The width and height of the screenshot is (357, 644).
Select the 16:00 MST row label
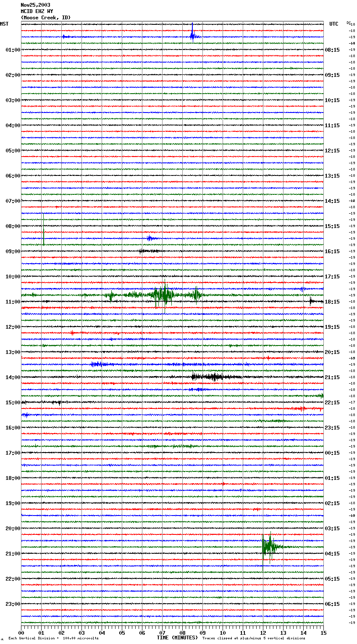click(13, 428)
